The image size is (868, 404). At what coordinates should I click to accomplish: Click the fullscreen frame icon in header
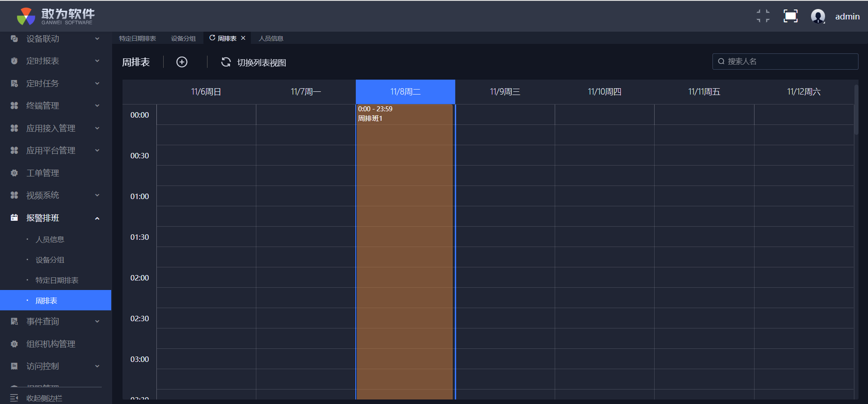(x=790, y=16)
